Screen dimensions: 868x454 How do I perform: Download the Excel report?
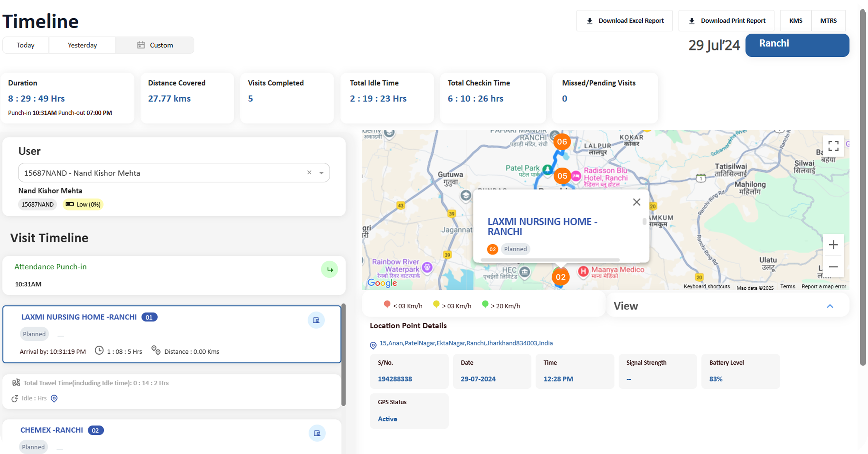(624, 21)
